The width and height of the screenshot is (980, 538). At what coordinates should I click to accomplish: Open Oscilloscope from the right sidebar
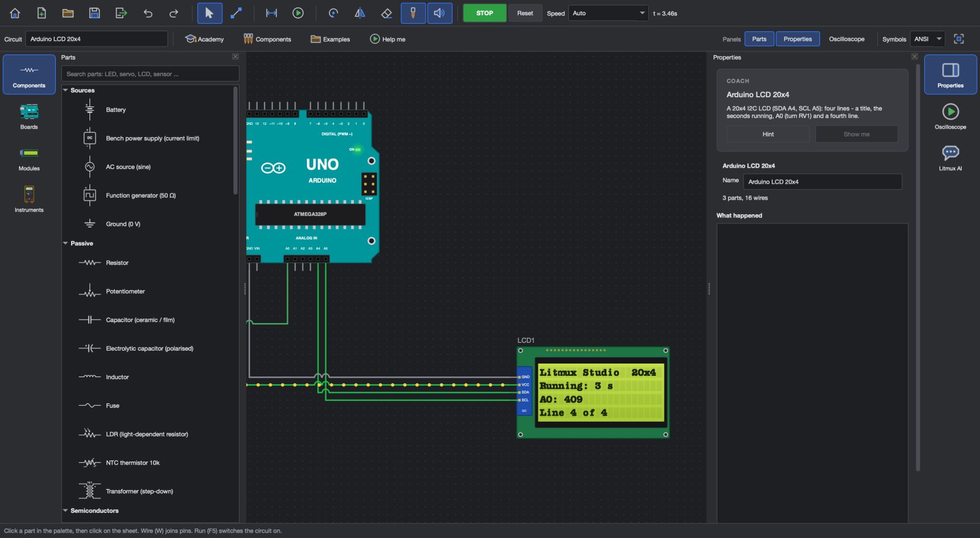pyautogui.click(x=951, y=116)
